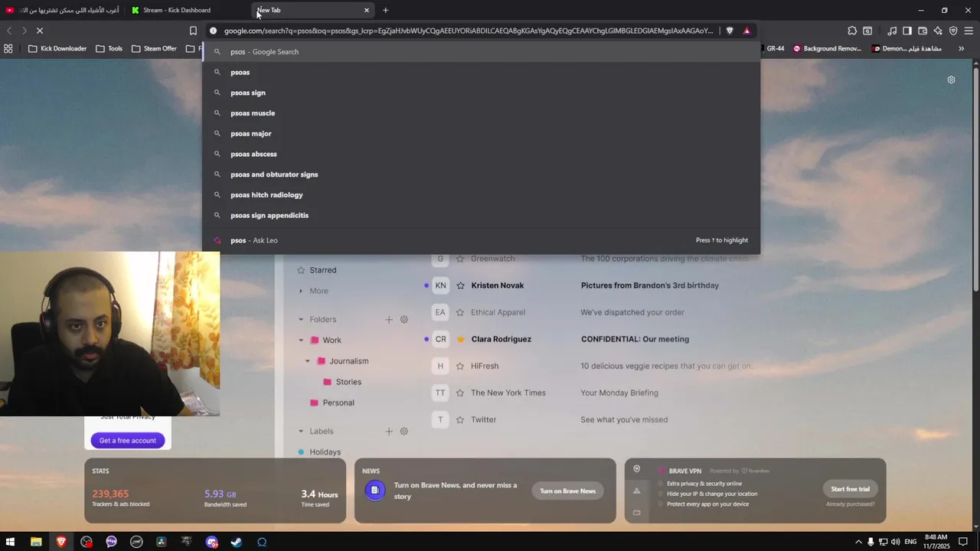The image size is (980, 551).
Task: Click the address bar URL field
Action: (x=468, y=31)
